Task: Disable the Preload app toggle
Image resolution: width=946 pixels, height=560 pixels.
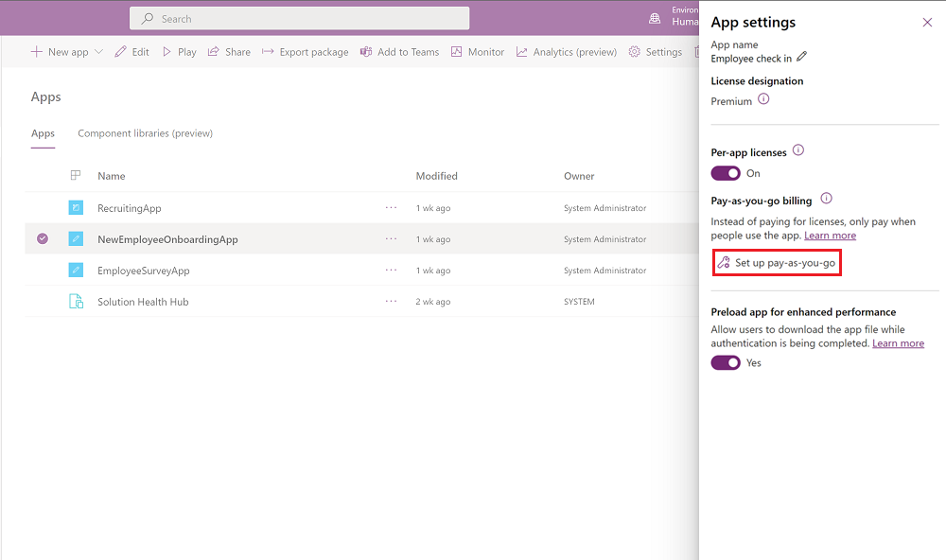Action: coord(725,362)
